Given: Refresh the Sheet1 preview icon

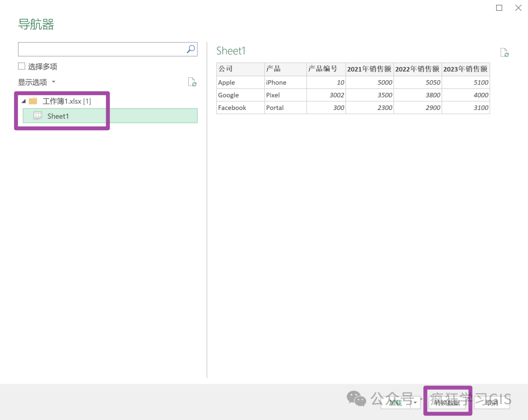Looking at the screenshot, I should click(x=504, y=52).
